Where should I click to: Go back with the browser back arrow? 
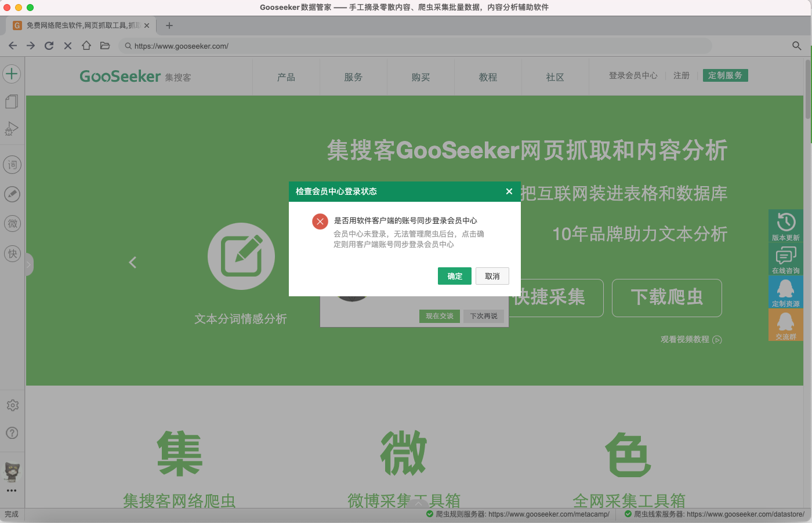tap(13, 46)
